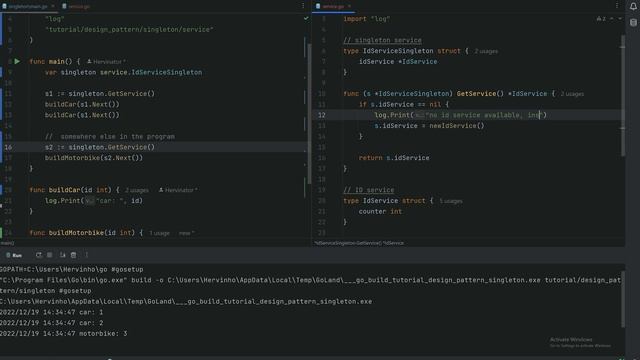
Task: Click the warnings indicator in right editor
Action: coord(601,19)
